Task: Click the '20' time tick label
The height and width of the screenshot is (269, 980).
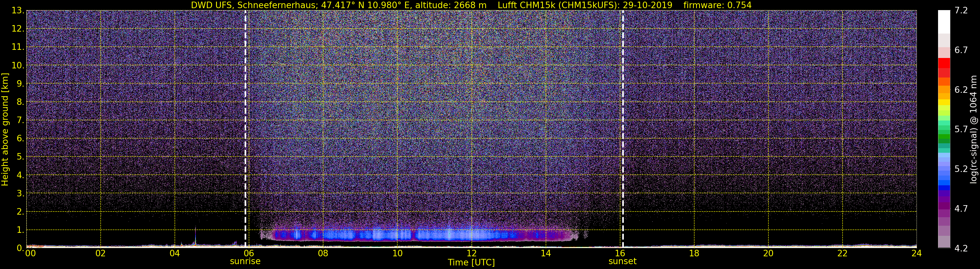Action: pyautogui.click(x=768, y=253)
